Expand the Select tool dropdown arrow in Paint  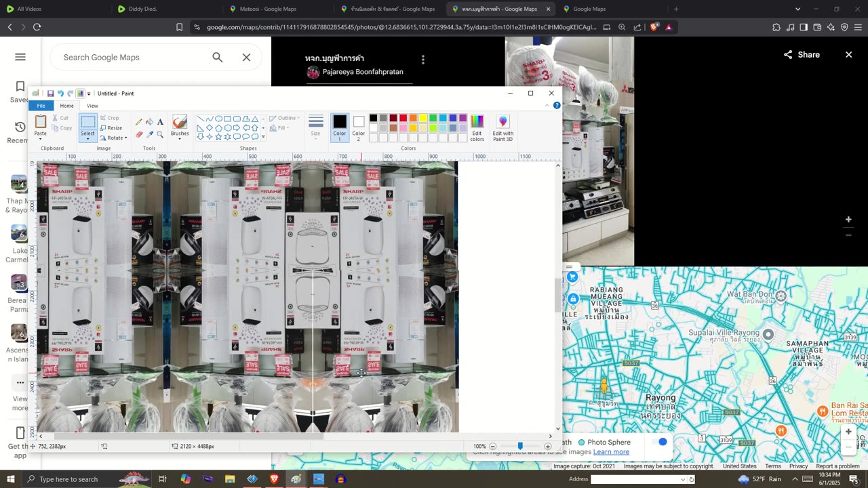(x=87, y=139)
